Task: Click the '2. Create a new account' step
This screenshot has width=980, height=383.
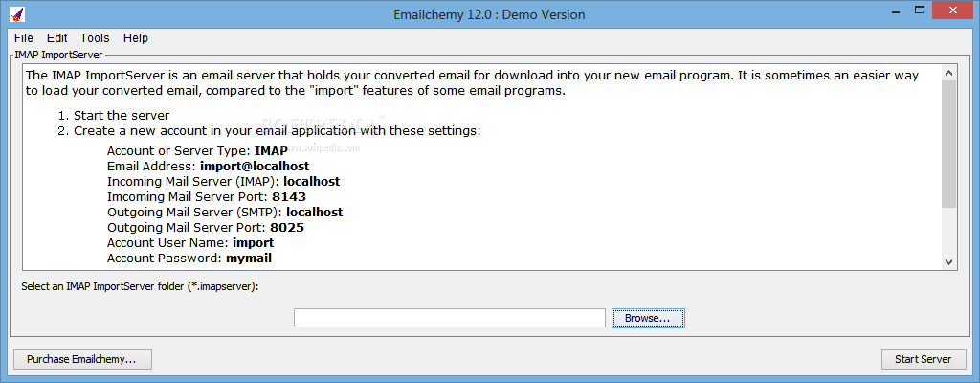Action: (269, 131)
